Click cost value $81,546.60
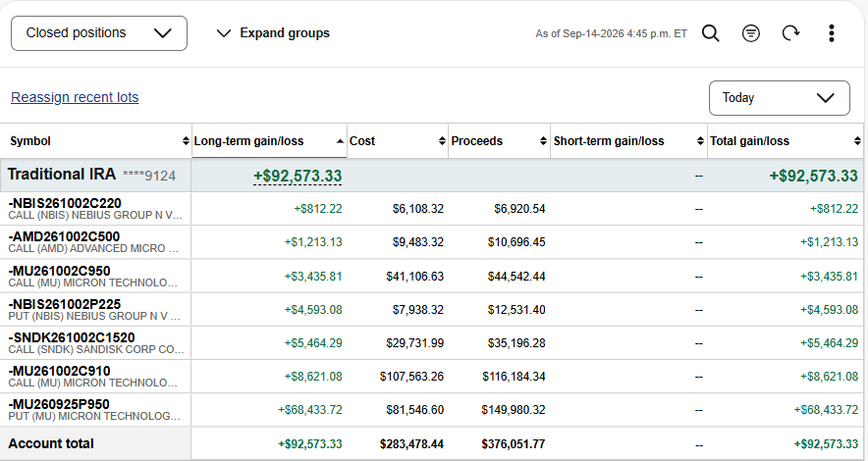The height and width of the screenshot is (461, 868). click(x=415, y=410)
